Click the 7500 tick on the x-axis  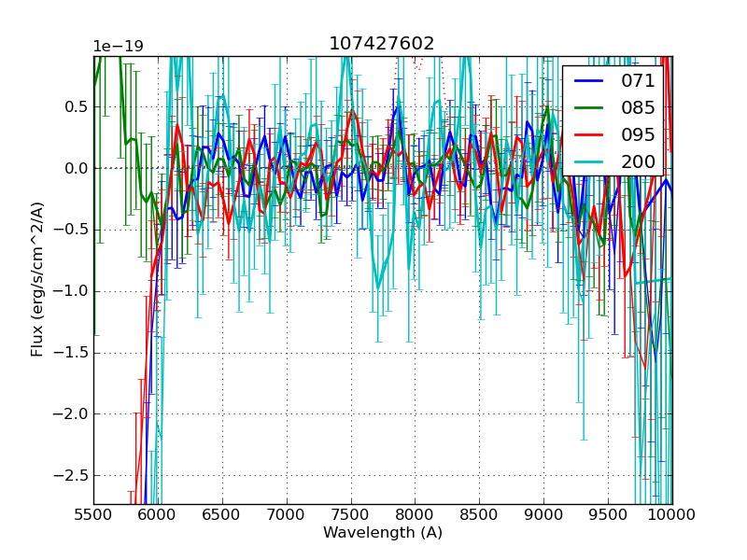(351, 514)
